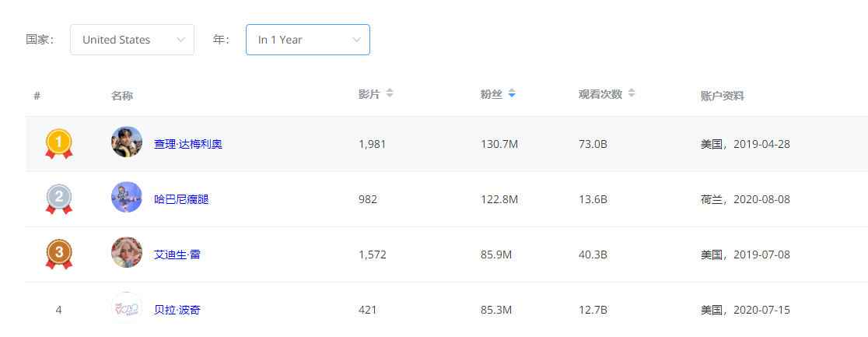Click the silver second-place medal icon
The width and height of the screenshot is (868, 337).
58,199
